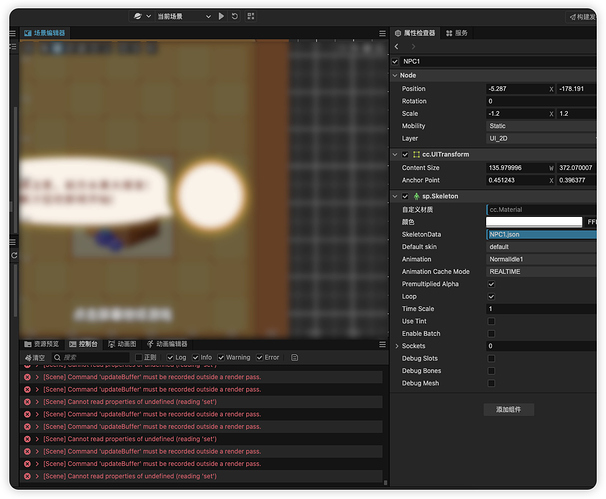Switch to 属性检查器 tab

[x=415, y=33]
